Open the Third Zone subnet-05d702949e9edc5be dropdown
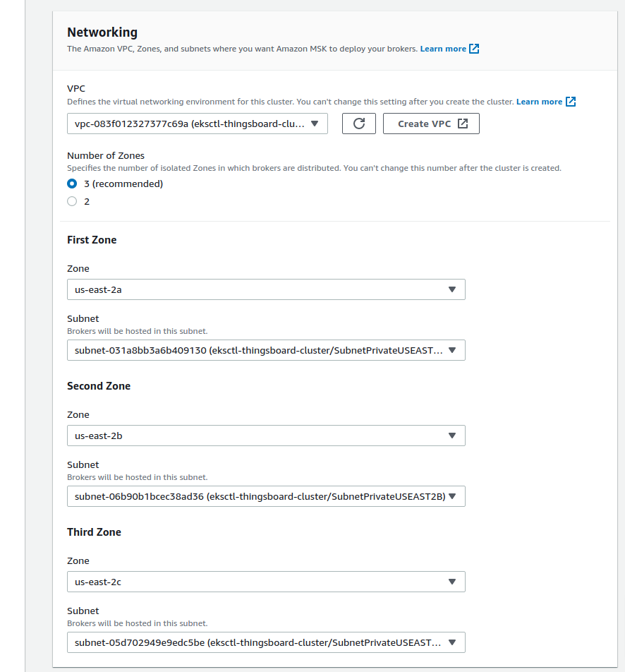Image resolution: width=625 pixels, height=672 pixels. 266,642
